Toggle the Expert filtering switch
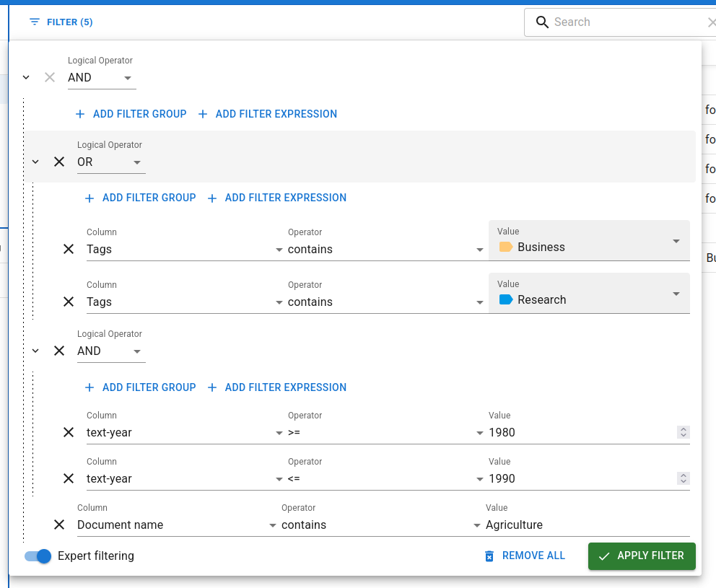Image resolution: width=716 pixels, height=588 pixels. tap(38, 556)
